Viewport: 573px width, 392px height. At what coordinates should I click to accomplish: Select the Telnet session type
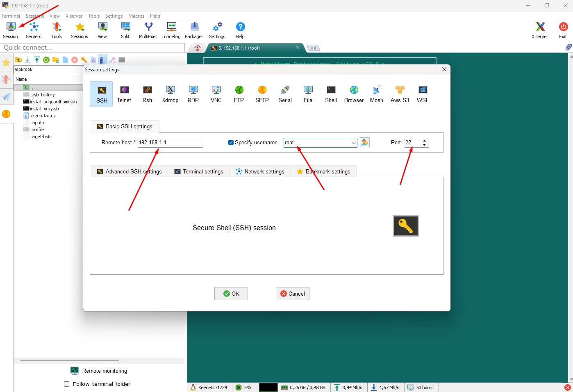[124, 94]
